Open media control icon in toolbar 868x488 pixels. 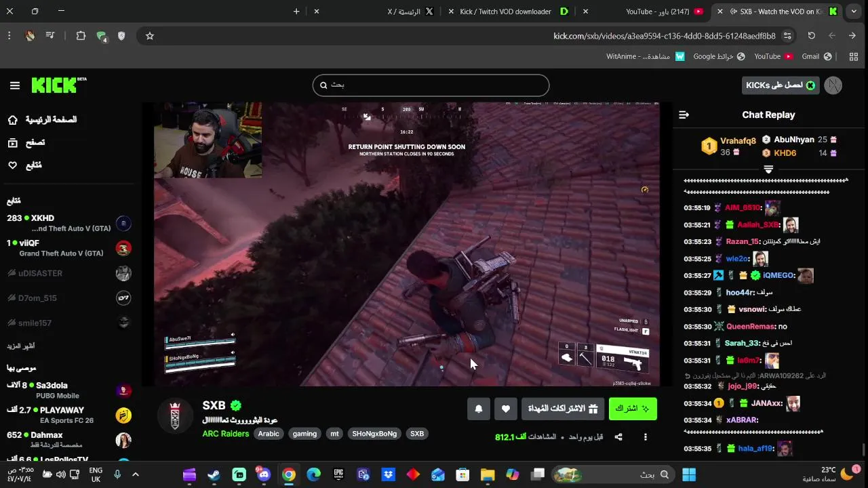(50, 36)
